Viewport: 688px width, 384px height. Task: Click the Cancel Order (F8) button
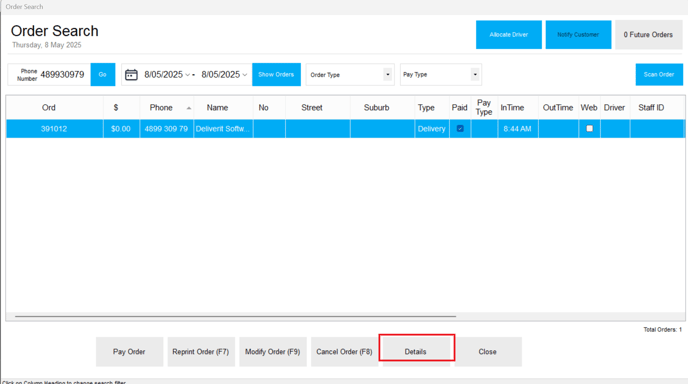click(344, 352)
